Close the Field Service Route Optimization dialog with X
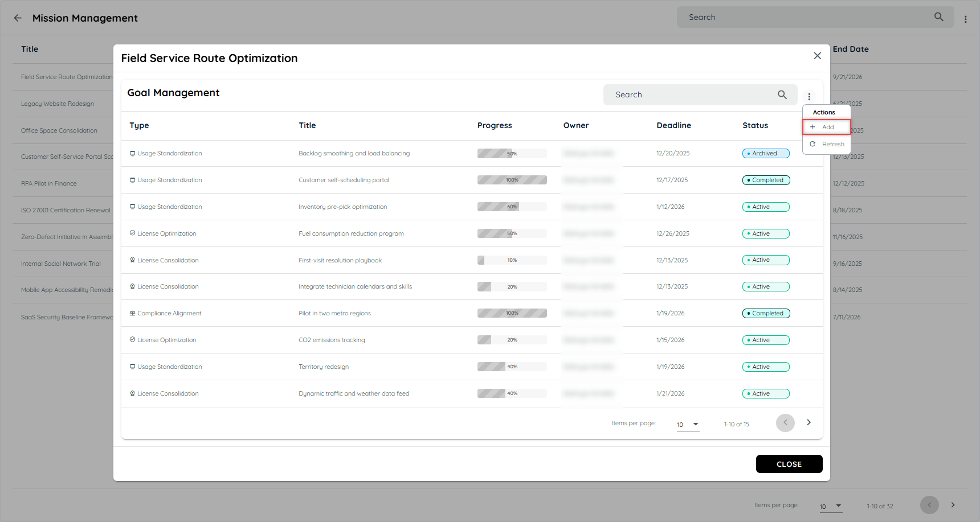 817,56
